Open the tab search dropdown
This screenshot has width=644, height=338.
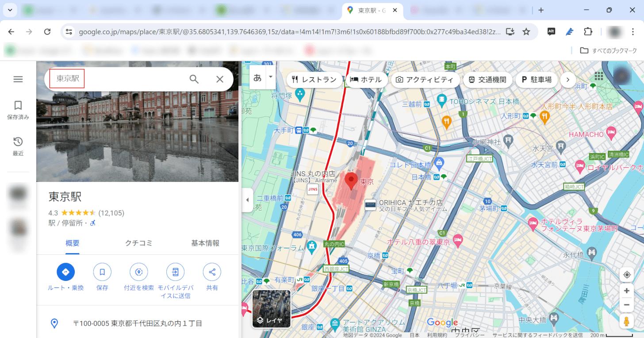coord(10,10)
